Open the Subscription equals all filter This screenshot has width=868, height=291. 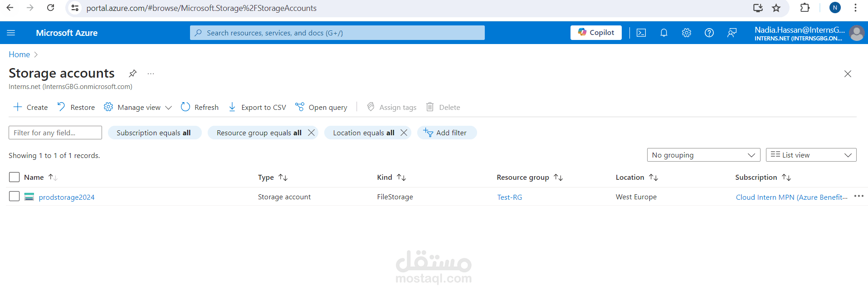(x=154, y=133)
